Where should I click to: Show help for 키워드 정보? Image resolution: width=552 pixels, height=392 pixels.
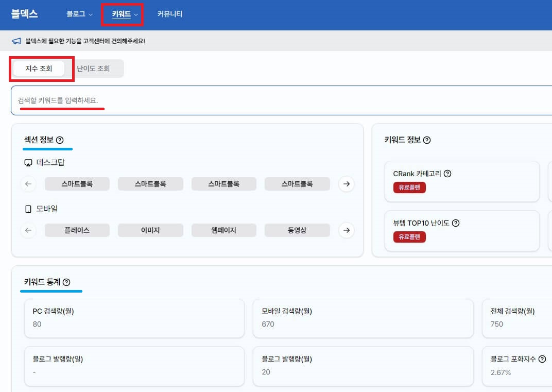(427, 140)
